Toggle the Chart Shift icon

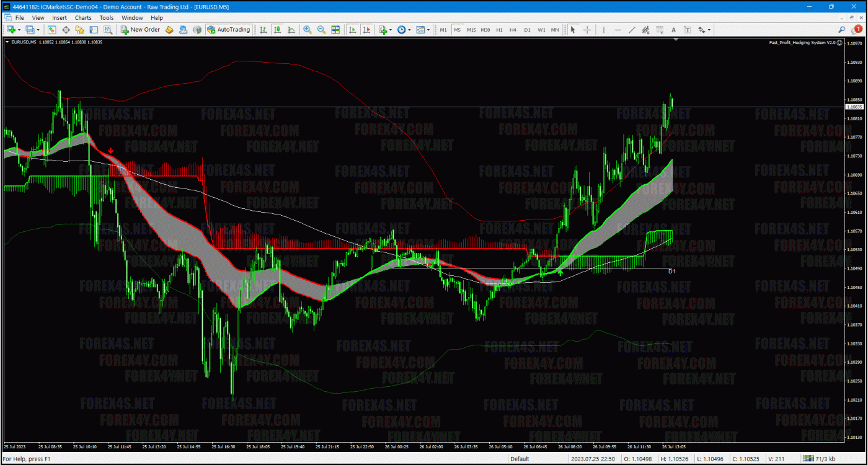point(366,30)
